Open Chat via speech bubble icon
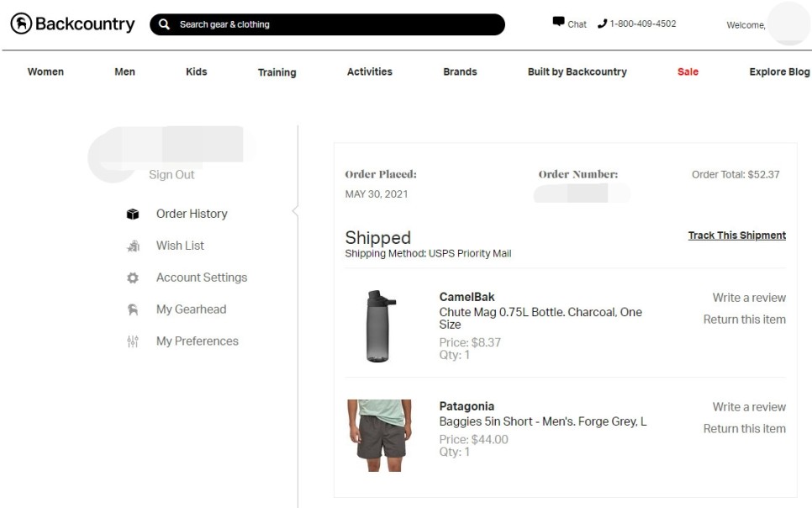 pyautogui.click(x=558, y=22)
